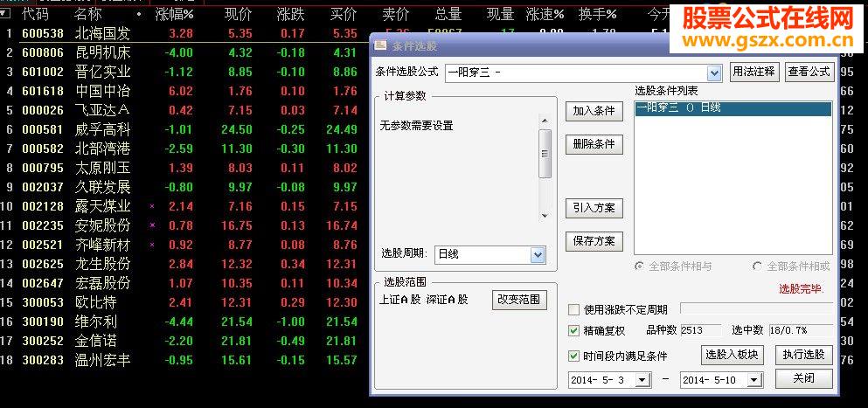Click stock code 300283

(43, 361)
